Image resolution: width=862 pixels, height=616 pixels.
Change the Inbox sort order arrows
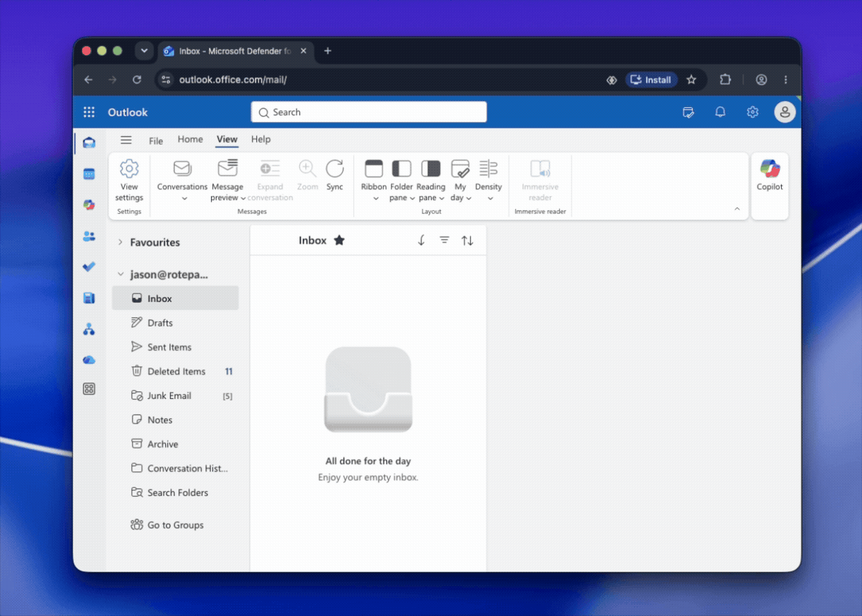point(467,241)
